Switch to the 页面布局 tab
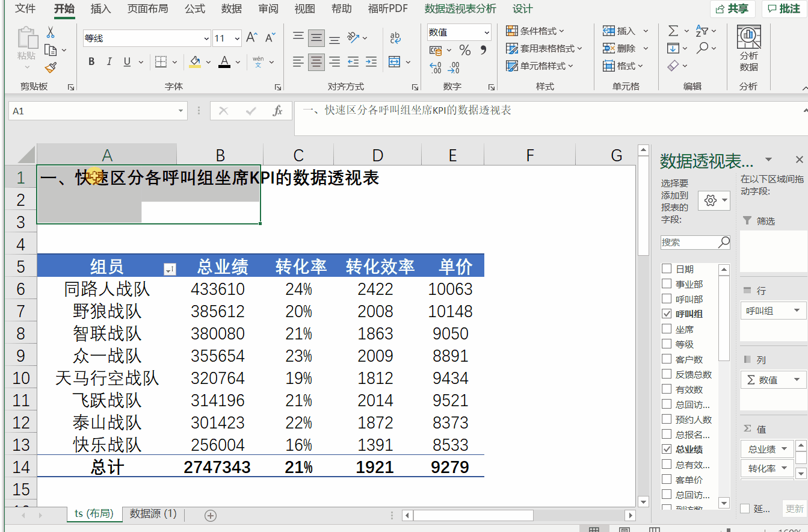 [x=147, y=8]
